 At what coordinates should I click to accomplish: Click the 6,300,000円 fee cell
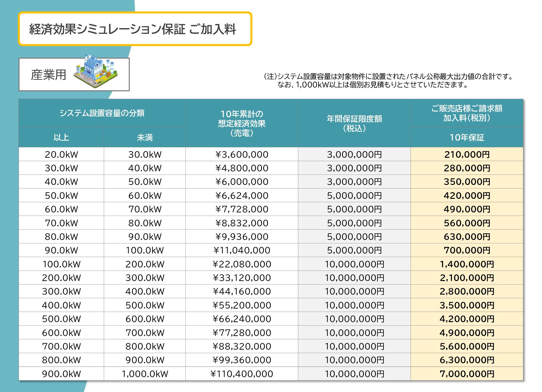click(467, 360)
